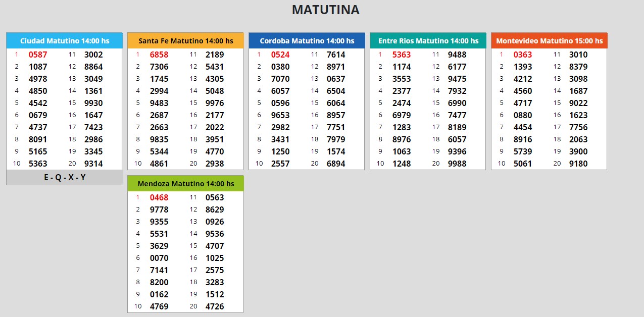Select the Mendoza Matutino 14:00 hs header
Screen dimensions: 644x317
185,184
